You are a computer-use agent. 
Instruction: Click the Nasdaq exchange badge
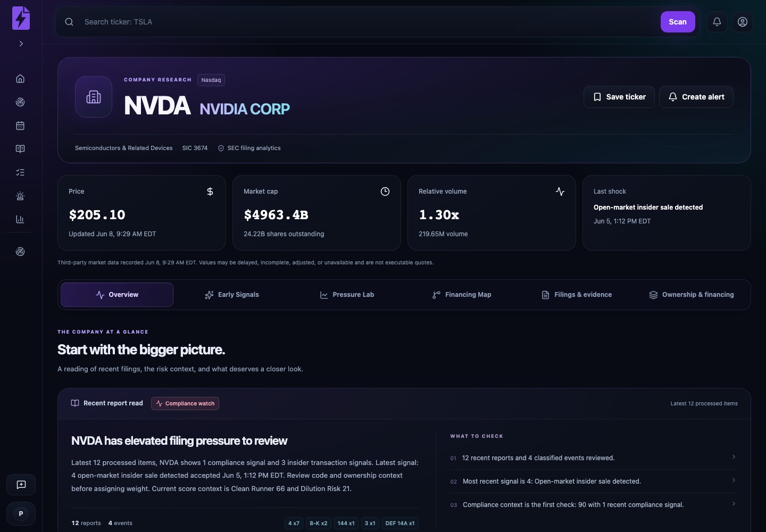pyautogui.click(x=211, y=80)
